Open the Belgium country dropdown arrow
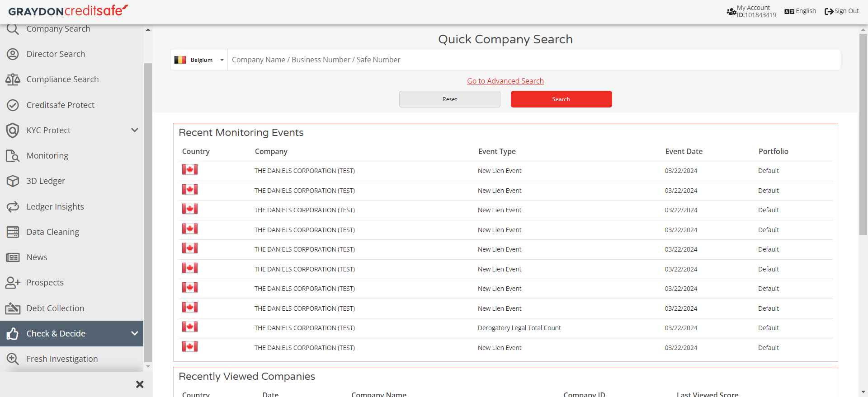 coord(222,60)
